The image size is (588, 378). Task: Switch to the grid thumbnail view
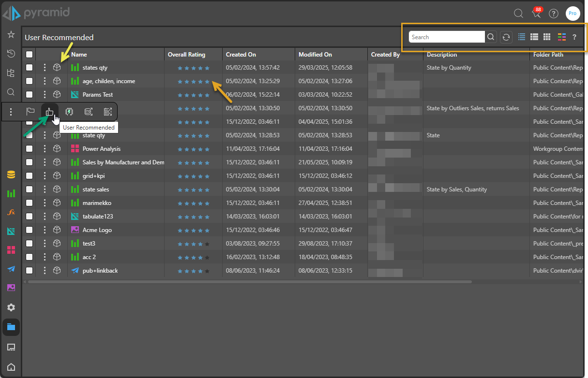click(547, 37)
